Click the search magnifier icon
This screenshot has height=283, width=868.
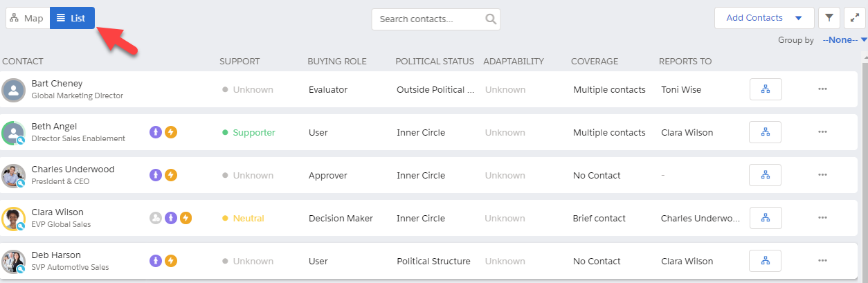(x=491, y=19)
